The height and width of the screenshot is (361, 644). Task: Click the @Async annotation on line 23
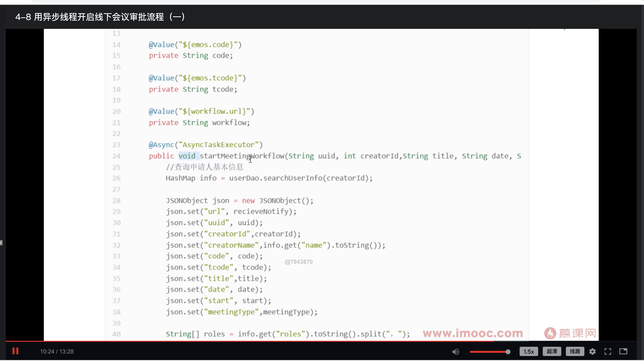pos(161,145)
